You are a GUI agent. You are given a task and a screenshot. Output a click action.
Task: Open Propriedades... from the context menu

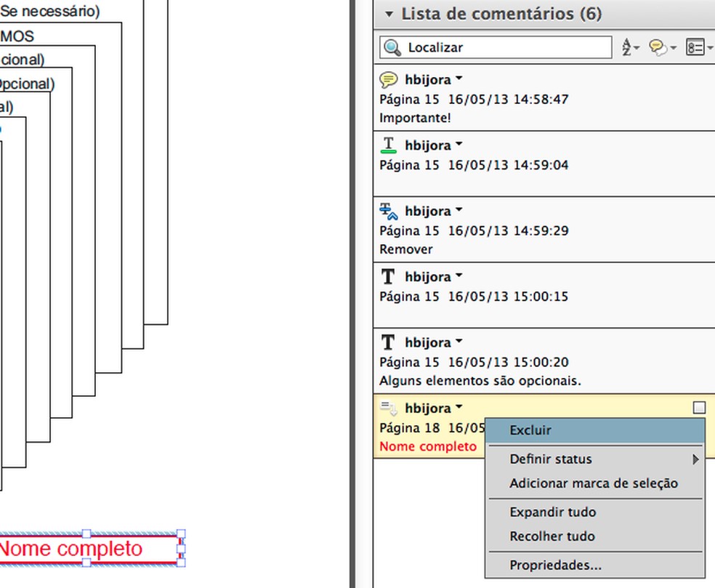click(x=594, y=565)
